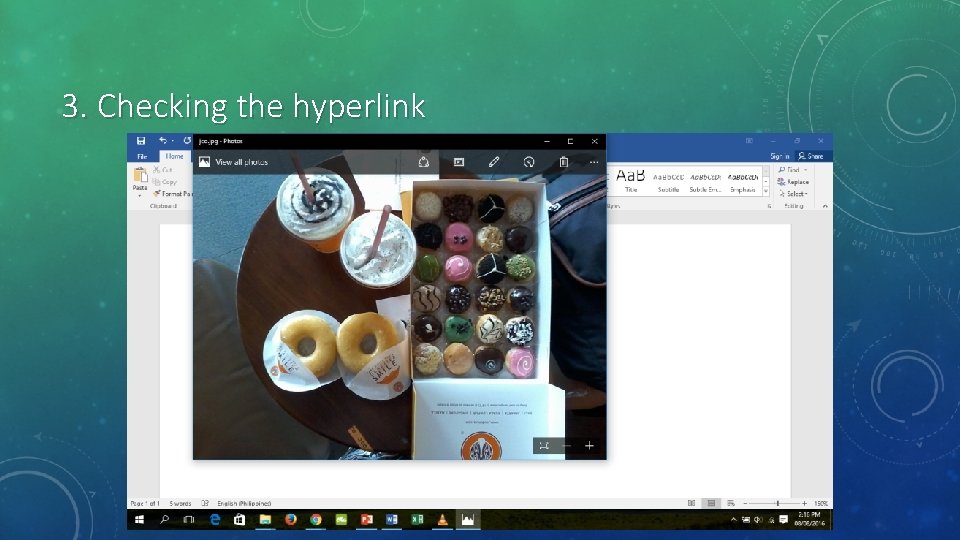Zoom in with the plus button in Photos
960x540 pixels.
[589, 446]
